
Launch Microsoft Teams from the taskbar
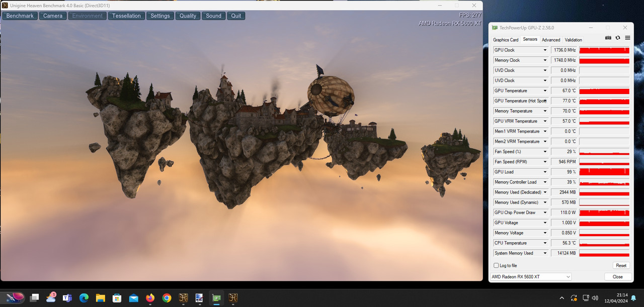point(67,298)
